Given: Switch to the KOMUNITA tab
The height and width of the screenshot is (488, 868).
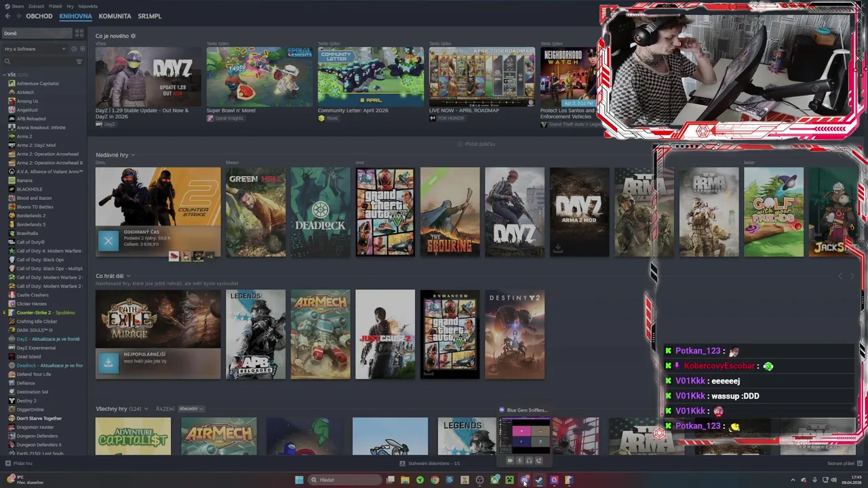Looking at the screenshot, I should click(115, 16).
